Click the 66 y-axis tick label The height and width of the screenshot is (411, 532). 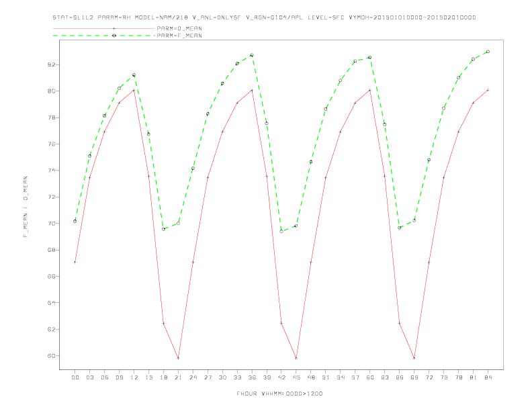[x=52, y=277]
